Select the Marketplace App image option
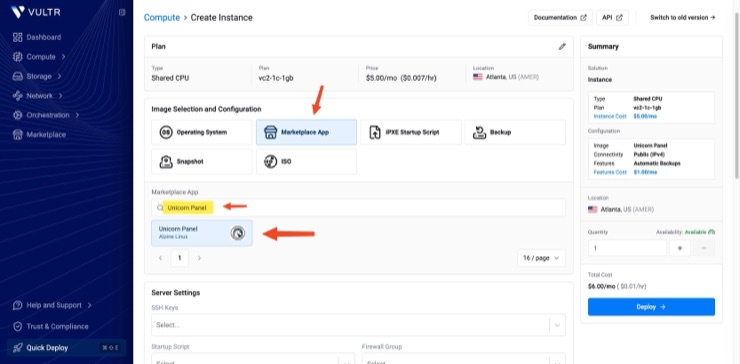740x364 pixels. 306,132
